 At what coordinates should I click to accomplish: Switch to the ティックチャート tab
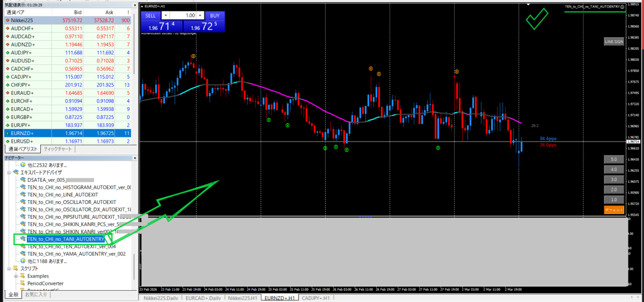57,149
